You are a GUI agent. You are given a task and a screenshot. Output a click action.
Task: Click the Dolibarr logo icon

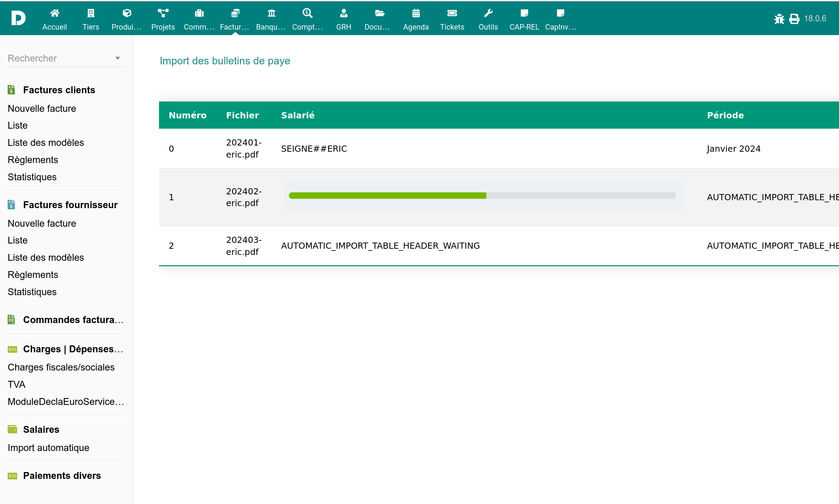coord(18,18)
